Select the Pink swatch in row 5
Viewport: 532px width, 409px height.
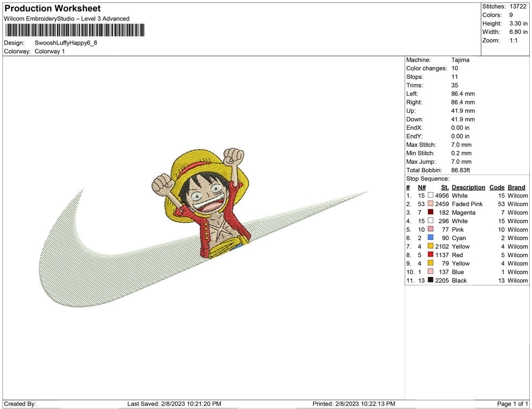pos(430,230)
